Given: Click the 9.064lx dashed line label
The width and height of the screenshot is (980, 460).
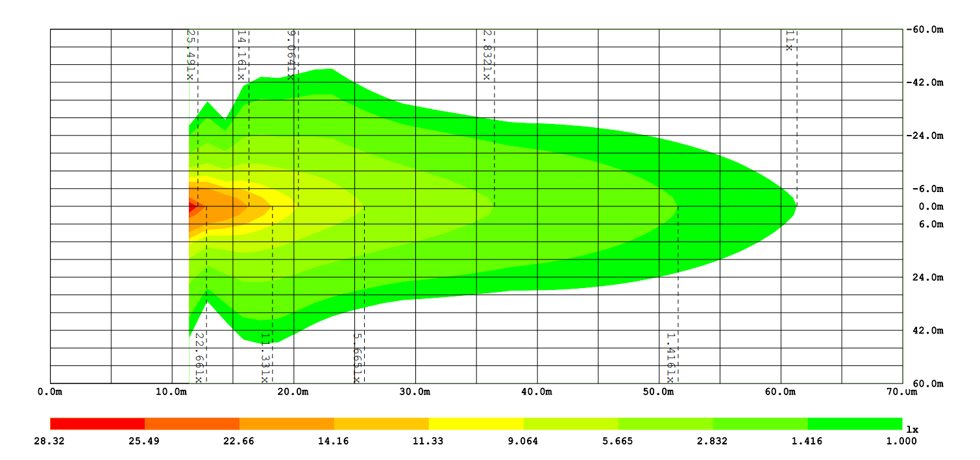Looking at the screenshot, I should tap(291, 54).
